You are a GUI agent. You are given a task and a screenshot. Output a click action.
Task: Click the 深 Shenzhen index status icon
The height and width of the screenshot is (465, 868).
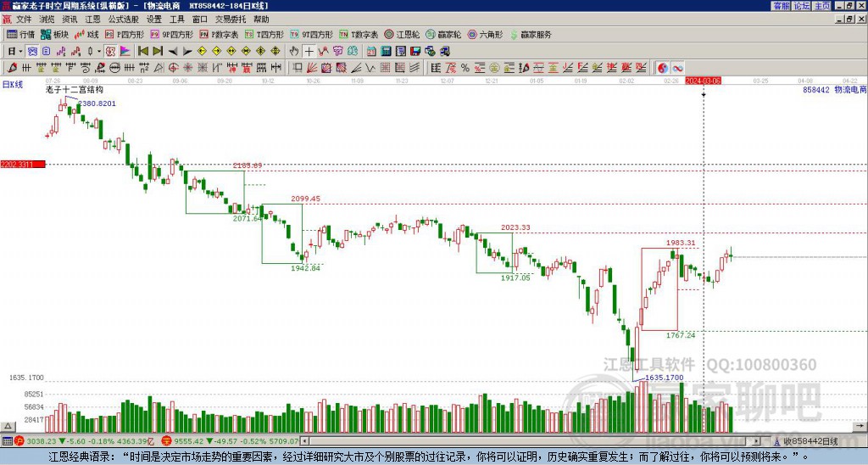tap(166, 441)
